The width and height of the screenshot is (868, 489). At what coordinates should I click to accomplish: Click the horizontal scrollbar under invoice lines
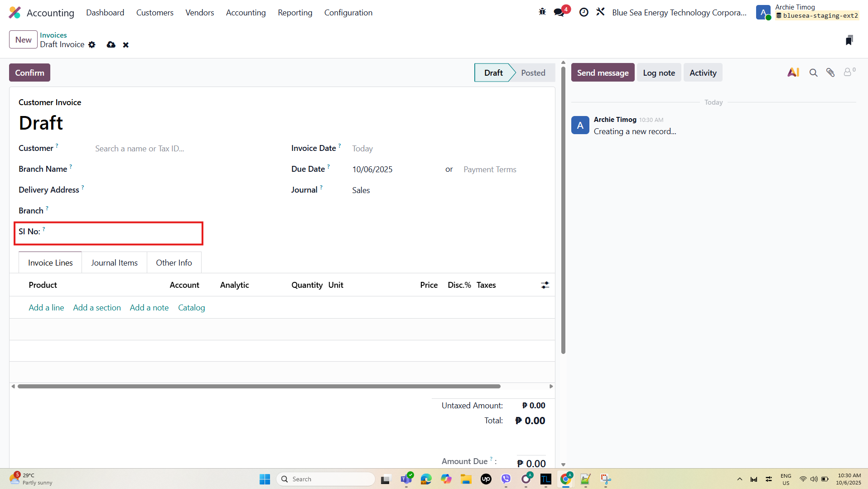(258, 387)
